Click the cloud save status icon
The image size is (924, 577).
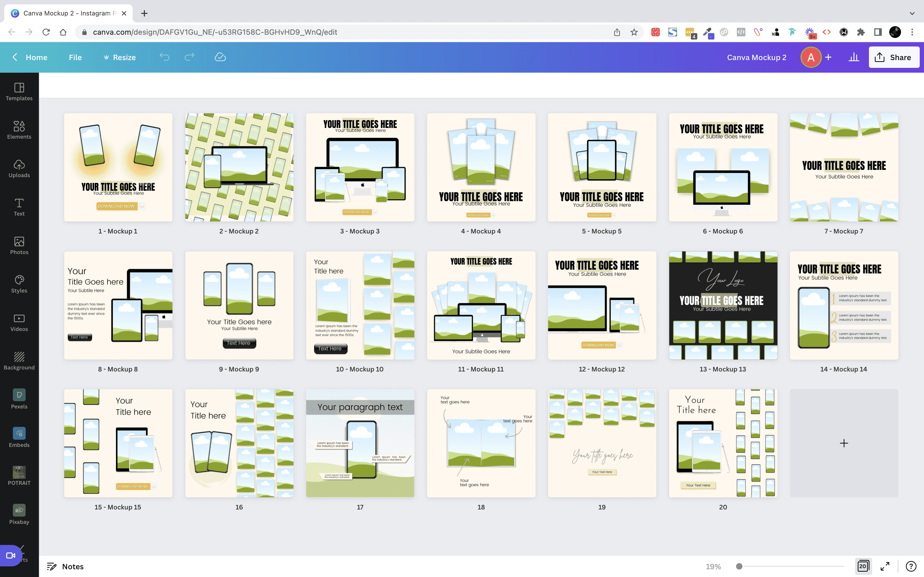tap(220, 57)
